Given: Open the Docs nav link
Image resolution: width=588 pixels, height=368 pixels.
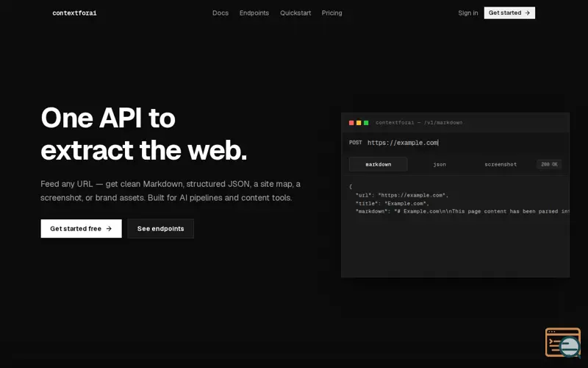Looking at the screenshot, I should point(220,13).
